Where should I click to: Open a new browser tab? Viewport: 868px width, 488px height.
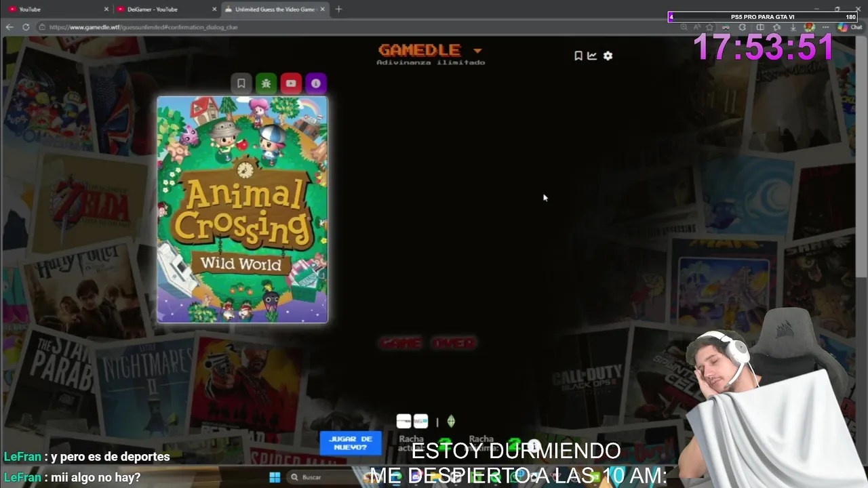(x=338, y=9)
